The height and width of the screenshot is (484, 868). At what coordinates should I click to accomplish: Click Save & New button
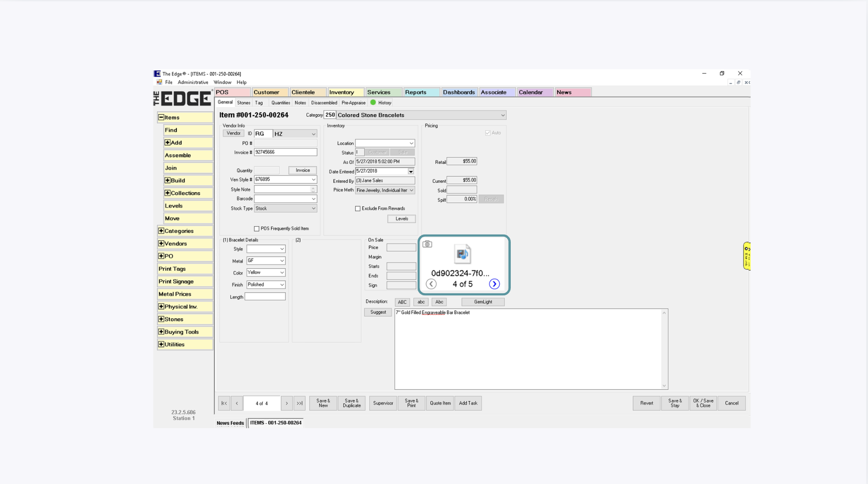click(323, 403)
